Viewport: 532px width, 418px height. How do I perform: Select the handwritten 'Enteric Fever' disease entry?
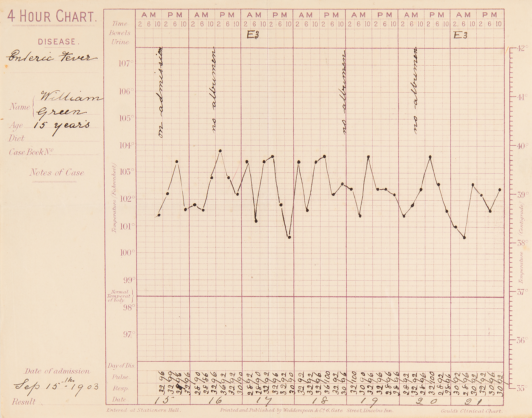click(x=52, y=57)
